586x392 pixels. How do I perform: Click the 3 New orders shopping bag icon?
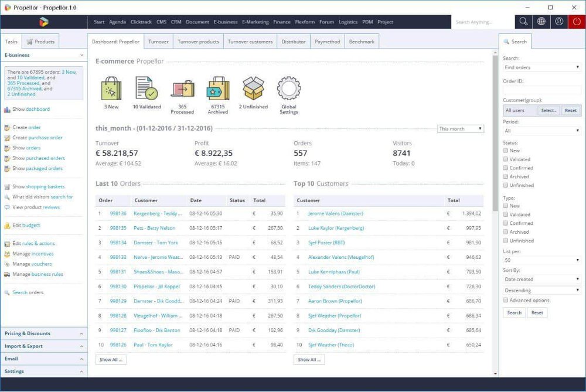111,88
